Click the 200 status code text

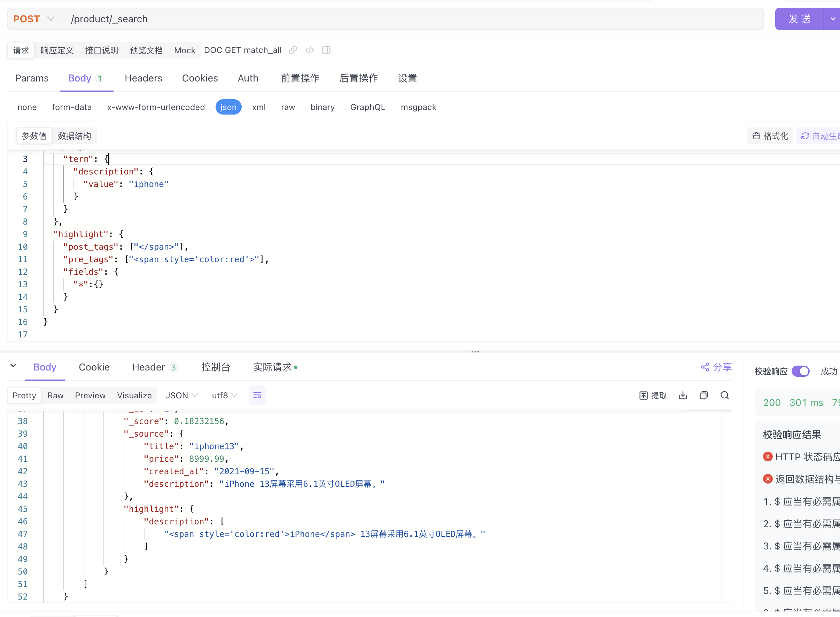pyautogui.click(x=772, y=403)
